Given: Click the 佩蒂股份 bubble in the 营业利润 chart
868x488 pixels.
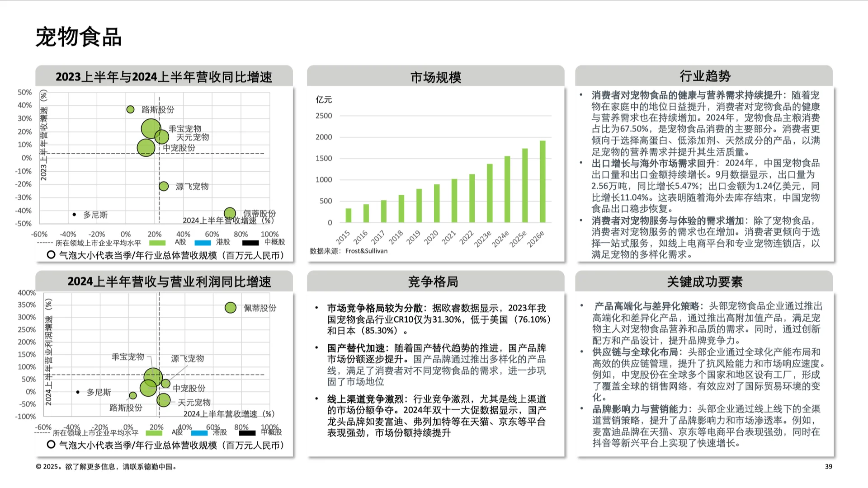Looking at the screenshot, I should click(231, 308).
